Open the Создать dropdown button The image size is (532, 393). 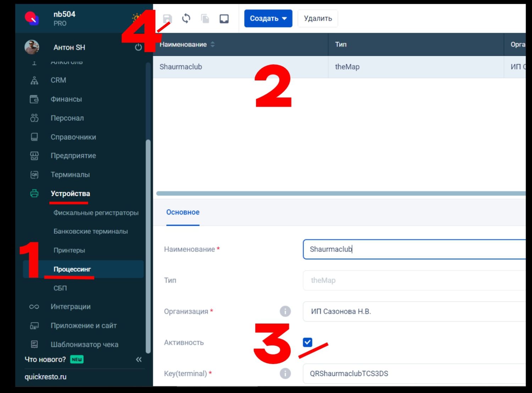point(268,18)
